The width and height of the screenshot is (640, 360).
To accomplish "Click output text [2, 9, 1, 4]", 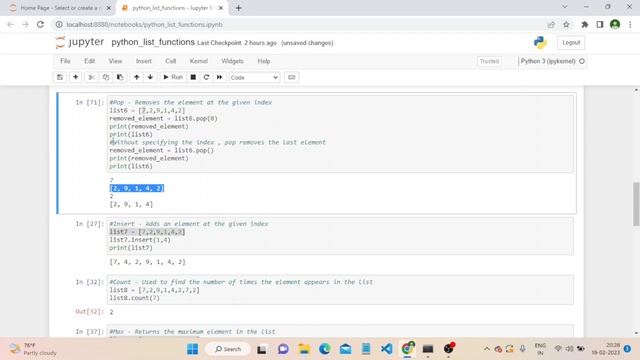I will point(131,204).
